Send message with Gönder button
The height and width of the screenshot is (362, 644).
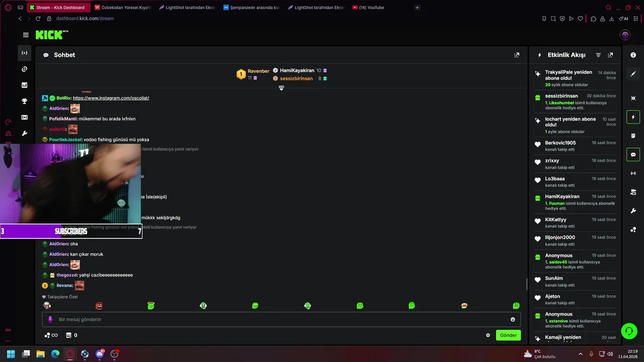point(508,335)
